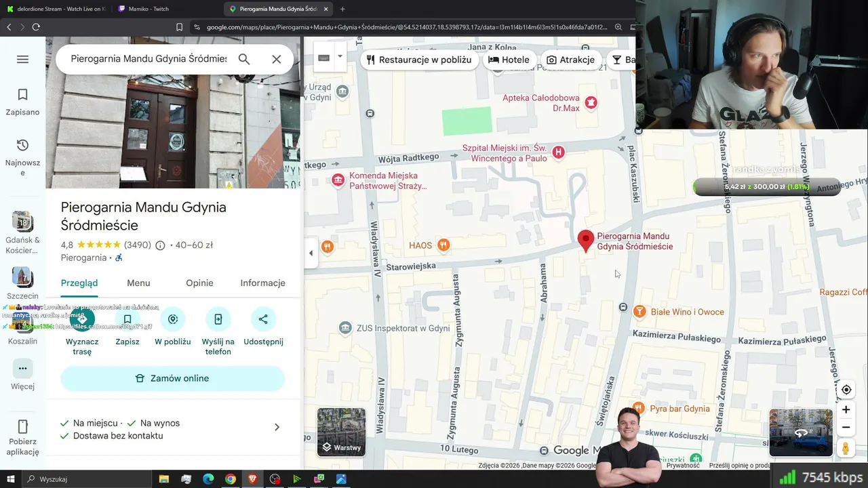Open the Najnowsze recents panel
Viewport: 868px width, 488px height.
point(22,157)
